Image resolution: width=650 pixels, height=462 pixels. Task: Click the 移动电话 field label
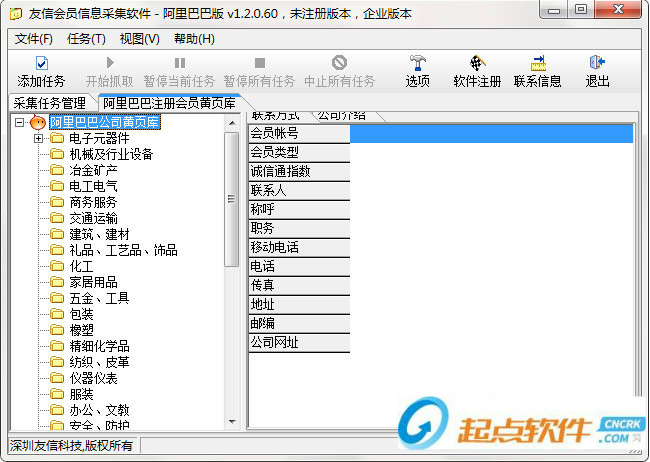pyautogui.click(x=299, y=248)
